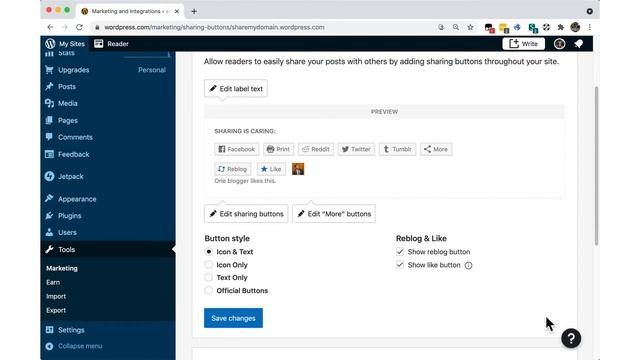This screenshot has height=360, width=640.
Task: Click the Feedback icon in sidebar
Action: coord(49,154)
